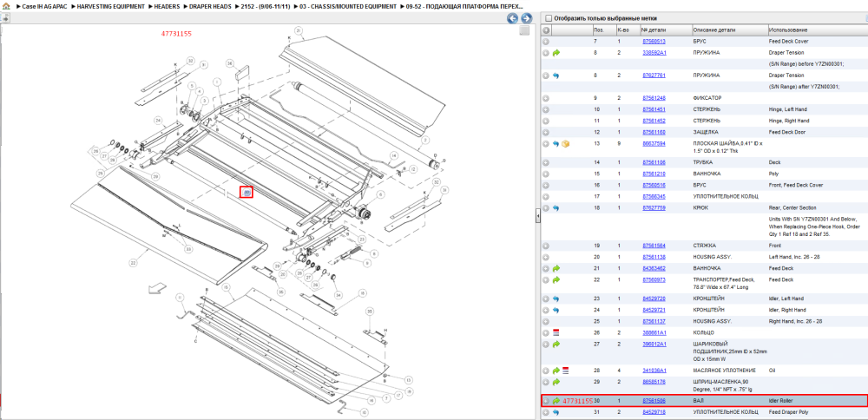Click the blue arrow for part 84529721

point(556,310)
